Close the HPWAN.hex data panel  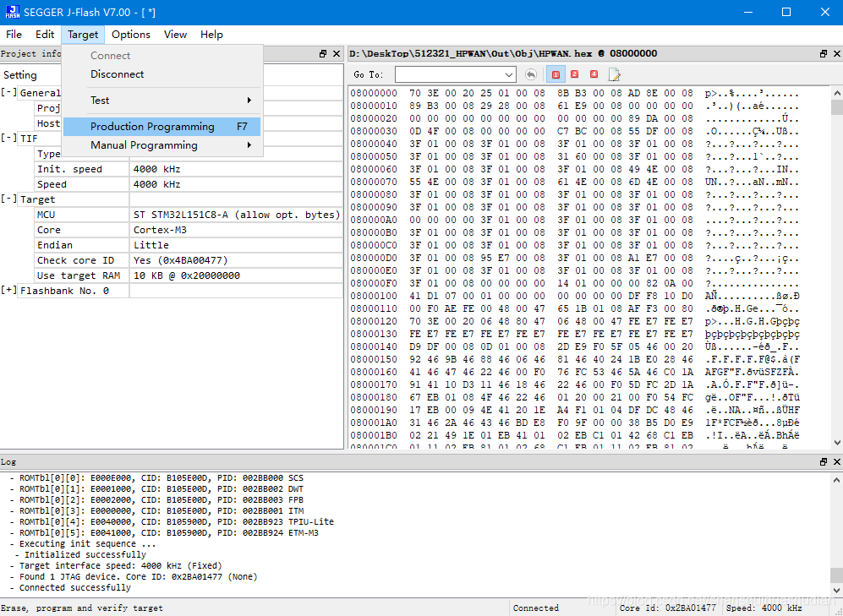(x=836, y=54)
